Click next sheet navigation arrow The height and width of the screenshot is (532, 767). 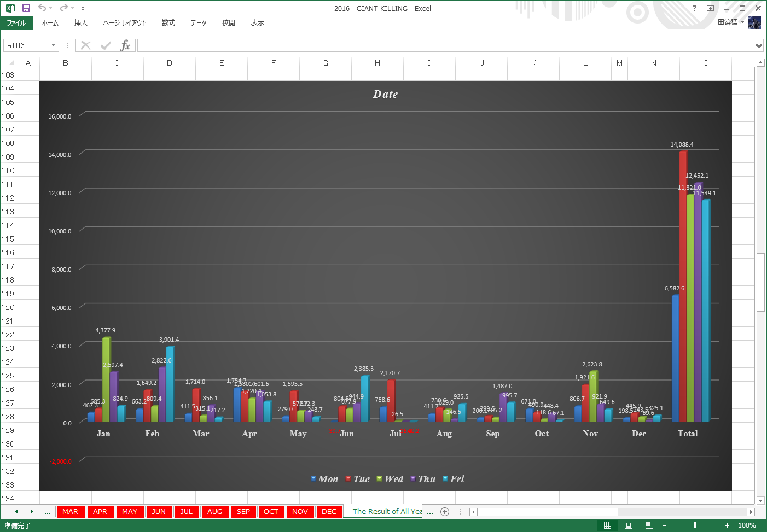point(32,511)
